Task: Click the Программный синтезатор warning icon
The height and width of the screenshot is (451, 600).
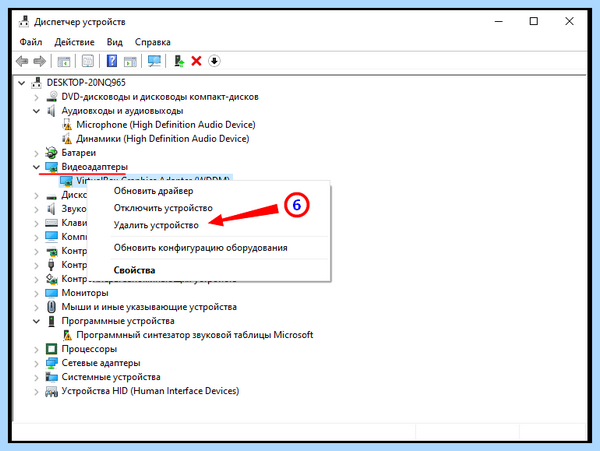Action: click(x=67, y=335)
